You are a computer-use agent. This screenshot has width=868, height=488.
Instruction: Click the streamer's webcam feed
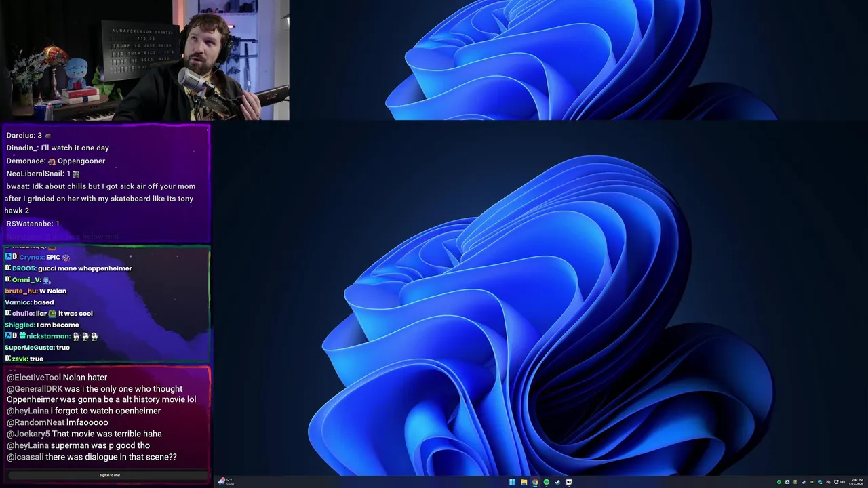[144, 60]
